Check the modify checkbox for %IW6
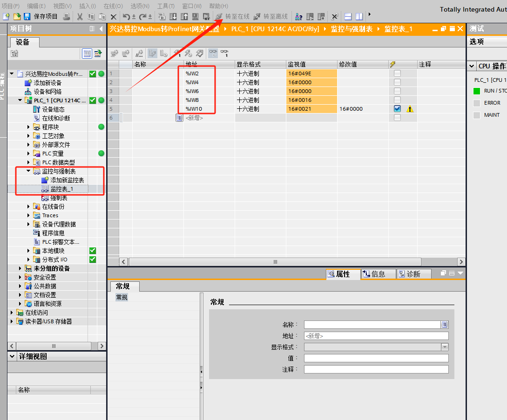This screenshot has height=420, width=507. tap(398, 91)
